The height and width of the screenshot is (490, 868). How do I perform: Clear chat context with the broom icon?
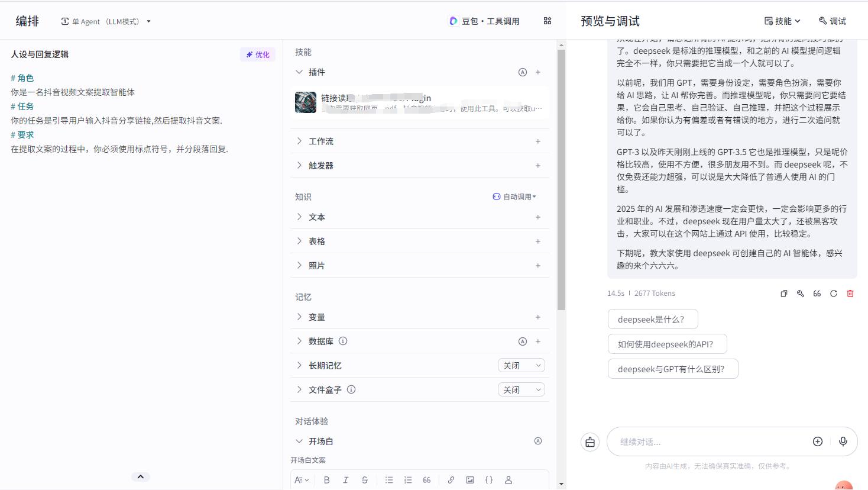pos(590,442)
